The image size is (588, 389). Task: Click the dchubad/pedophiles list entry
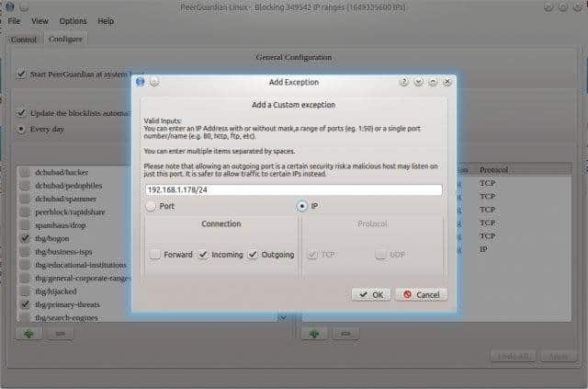click(x=69, y=186)
